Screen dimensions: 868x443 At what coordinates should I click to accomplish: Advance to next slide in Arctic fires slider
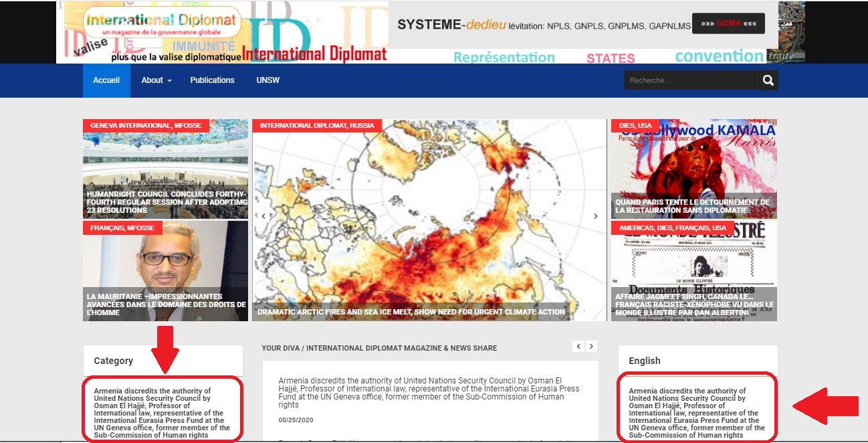pos(596,216)
